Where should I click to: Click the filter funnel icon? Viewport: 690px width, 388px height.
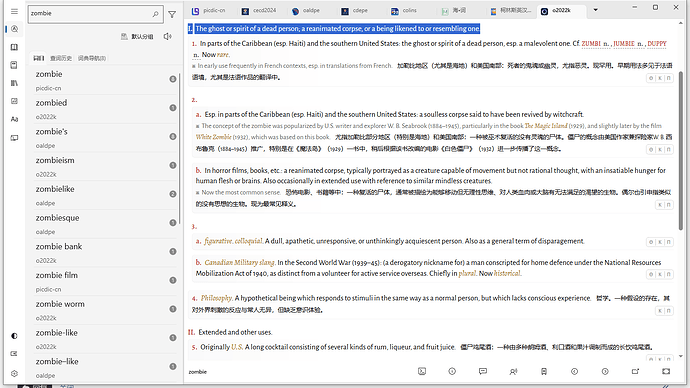pos(172,15)
